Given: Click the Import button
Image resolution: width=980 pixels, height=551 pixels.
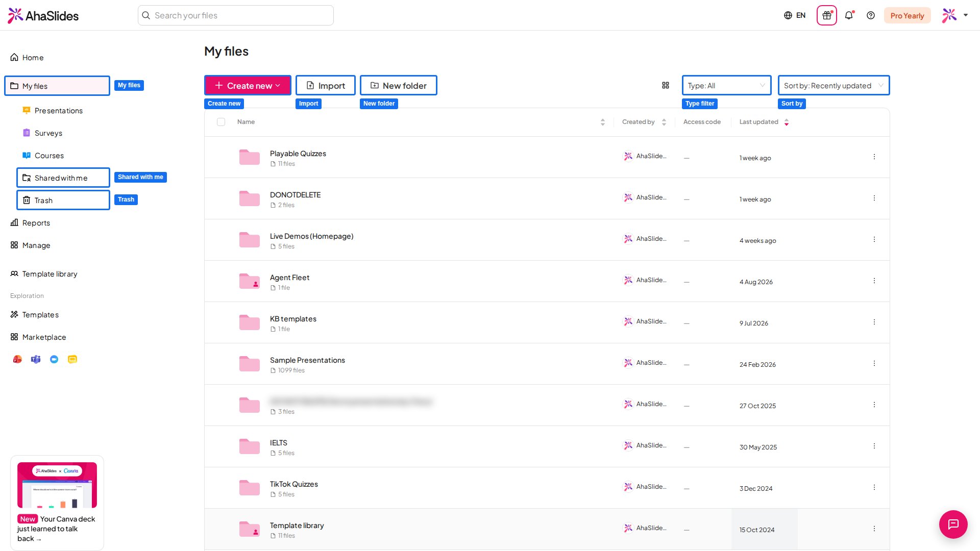Looking at the screenshot, I should point(326,85).
